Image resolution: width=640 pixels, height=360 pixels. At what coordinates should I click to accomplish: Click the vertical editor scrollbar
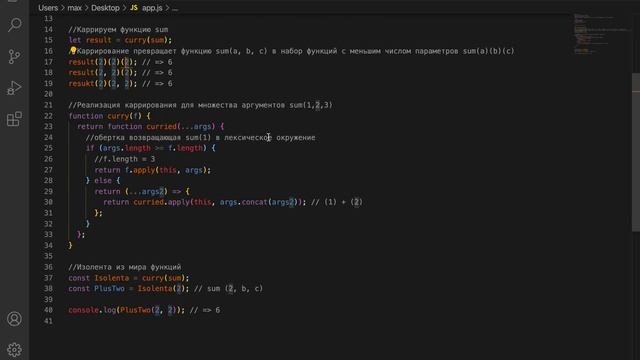tap(636, 153)
